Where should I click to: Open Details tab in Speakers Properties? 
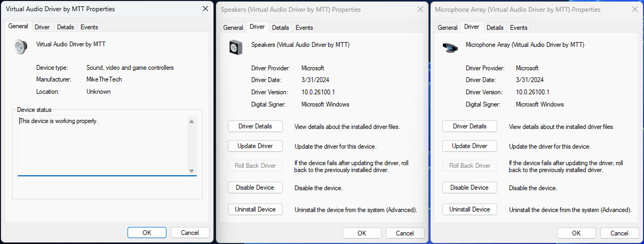(x=280, y=28)
